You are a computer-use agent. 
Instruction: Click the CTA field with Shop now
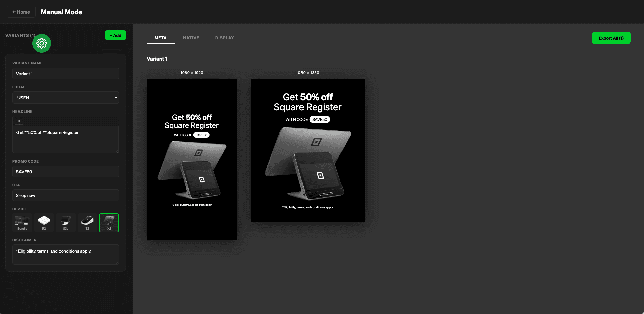pyautogui.click(x=66, y=195)
